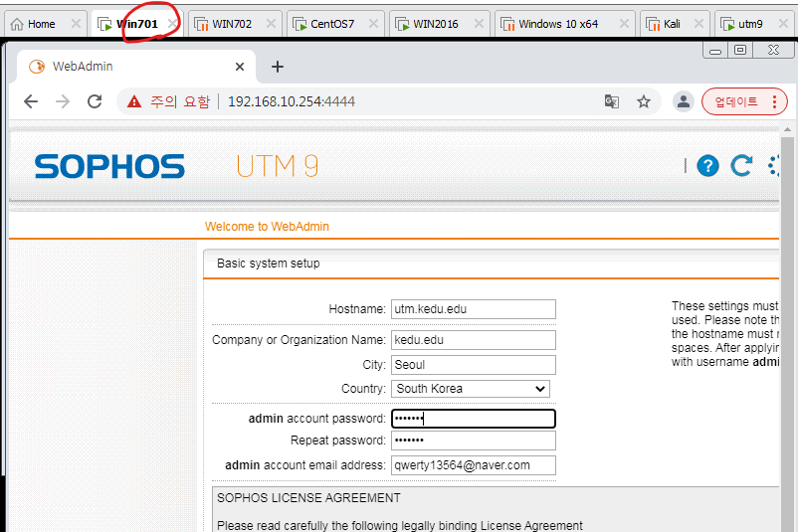Close the CentOS7 VM tab
798x532 pixels.
pos(373,24)
